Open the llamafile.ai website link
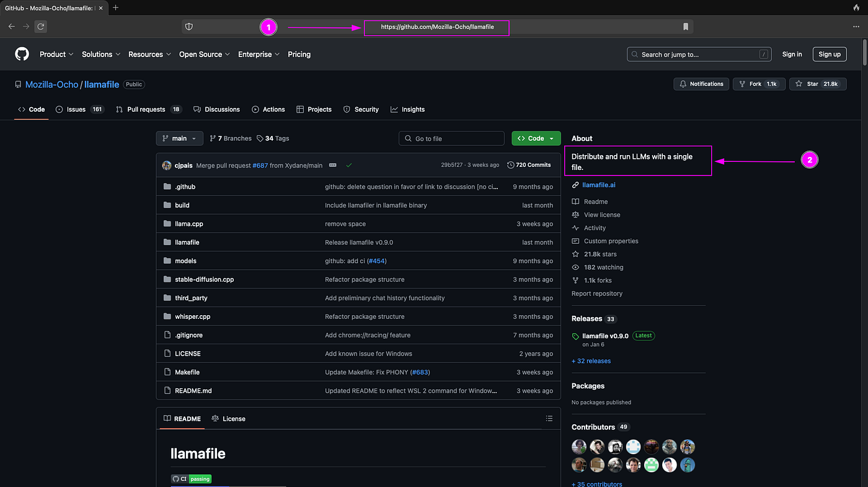 pos(599,185)
